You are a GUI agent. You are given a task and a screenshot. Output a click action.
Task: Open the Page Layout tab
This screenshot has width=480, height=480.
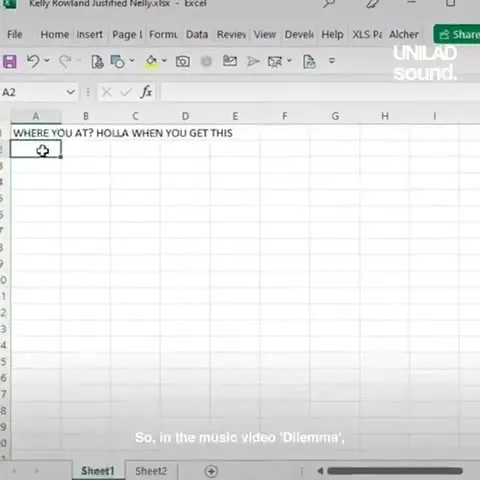click(x=127, y=35)
